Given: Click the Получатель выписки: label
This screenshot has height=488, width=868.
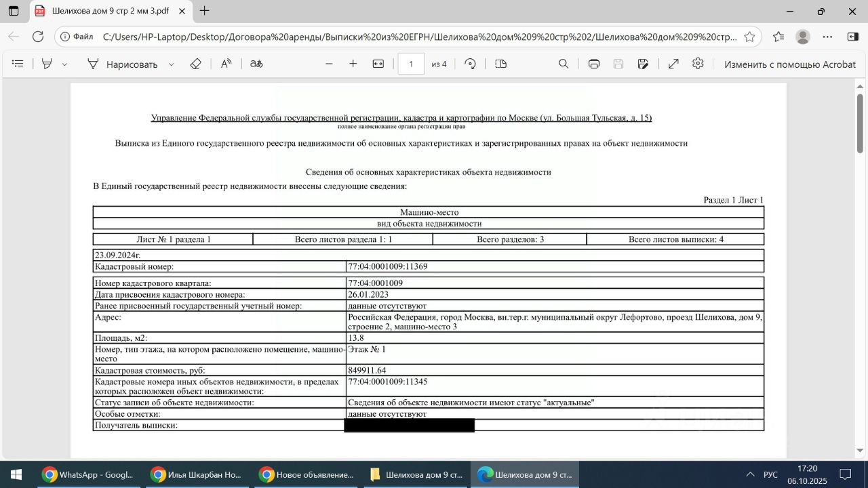Looking at the screenshot, I should point(136,425).
